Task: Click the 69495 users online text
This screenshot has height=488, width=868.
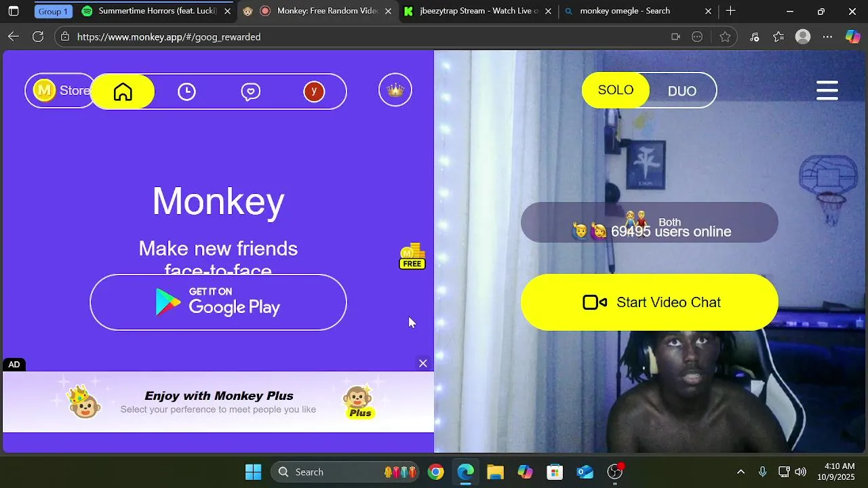Action: tap(671, 232)
